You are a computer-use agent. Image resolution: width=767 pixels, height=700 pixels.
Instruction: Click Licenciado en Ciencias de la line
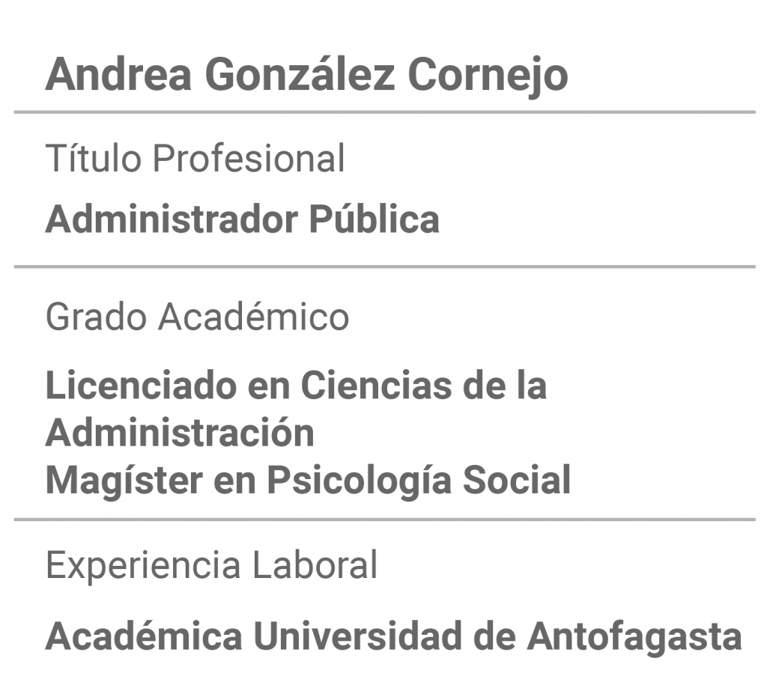click(x=296, y=386)
